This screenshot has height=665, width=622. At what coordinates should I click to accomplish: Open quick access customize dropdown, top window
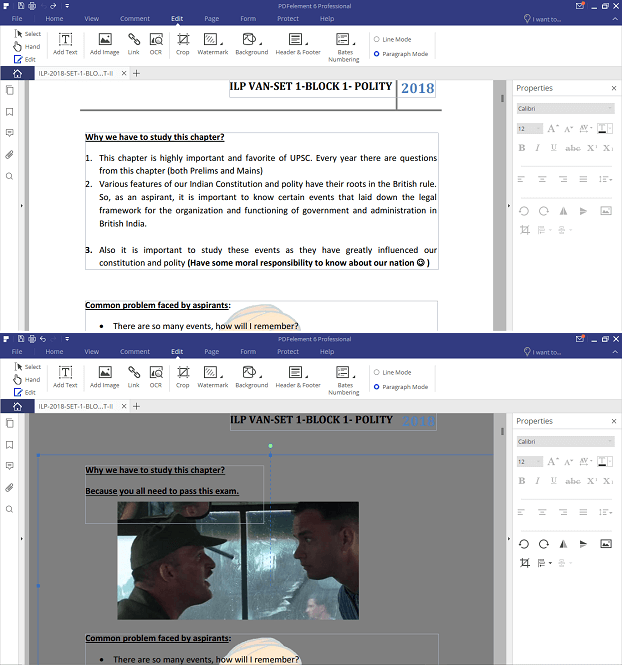tap(67, 6)
